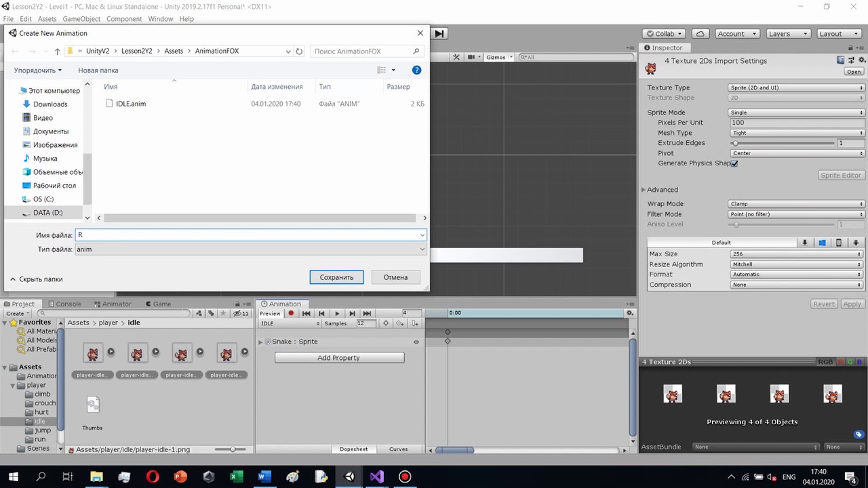Select Standalone download-arrow platform tab
This screenshot has height=488, width=868.
(805, 243)
